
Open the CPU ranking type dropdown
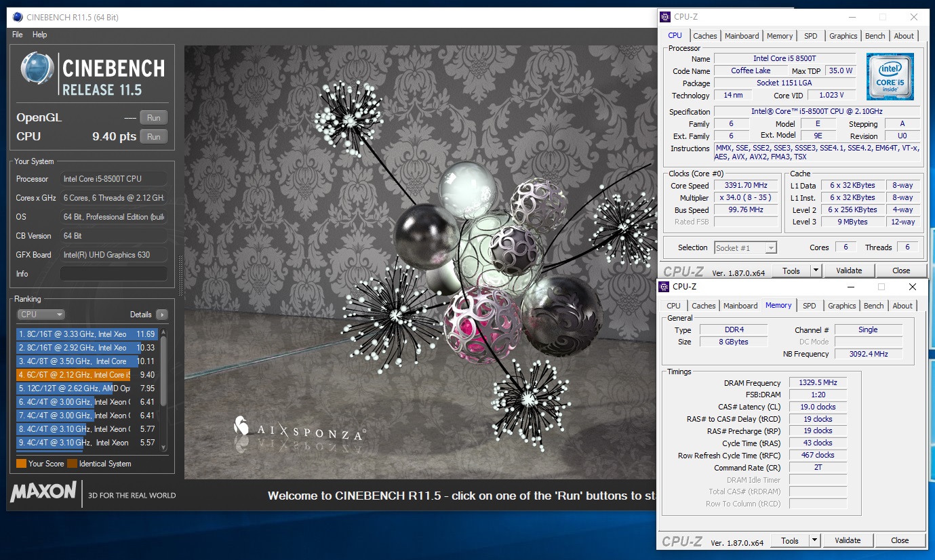pos(41,315)
